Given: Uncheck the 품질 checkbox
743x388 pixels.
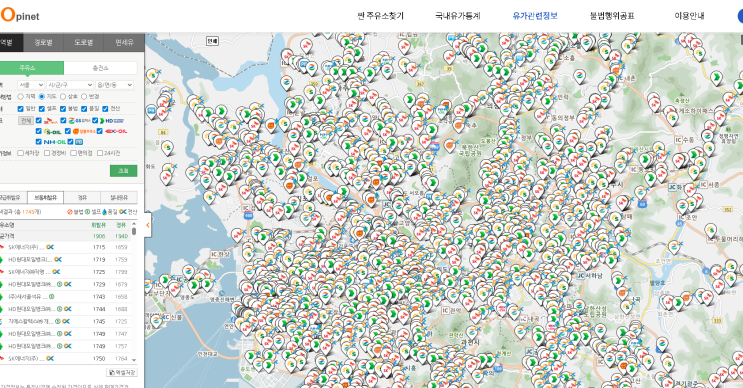Looking at the screenshot, I should click(84, 109).
